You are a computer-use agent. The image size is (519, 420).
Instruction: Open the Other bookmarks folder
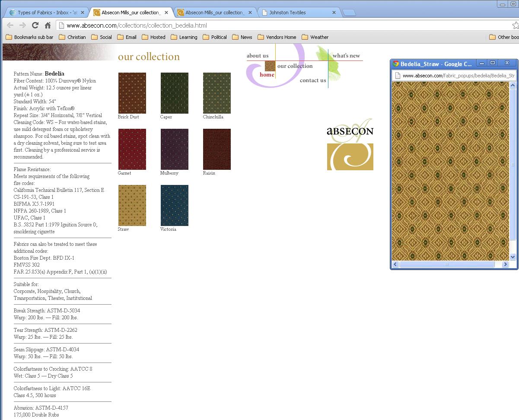(x=504, y=37)
